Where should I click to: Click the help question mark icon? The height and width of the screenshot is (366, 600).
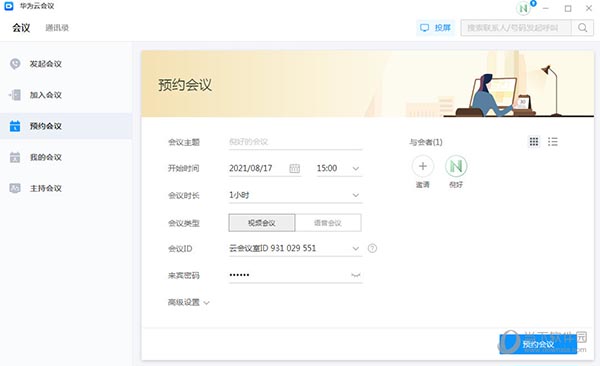click(372, 248)
